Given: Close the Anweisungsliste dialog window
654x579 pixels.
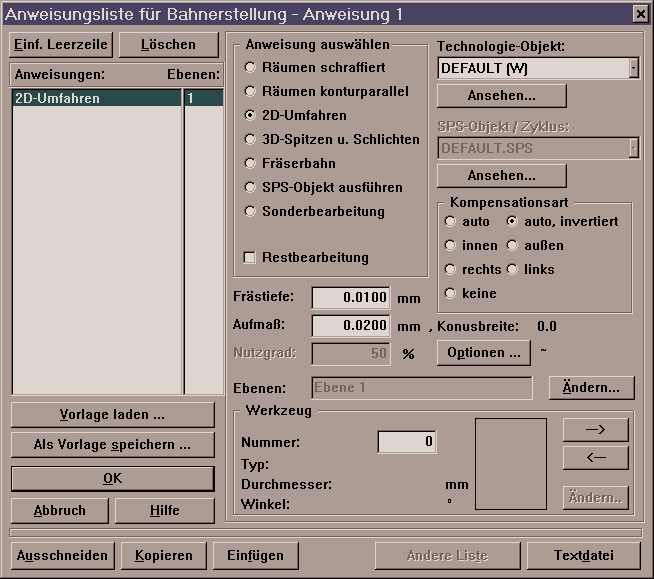Looking at the screenshot, I should pos(639,13).
